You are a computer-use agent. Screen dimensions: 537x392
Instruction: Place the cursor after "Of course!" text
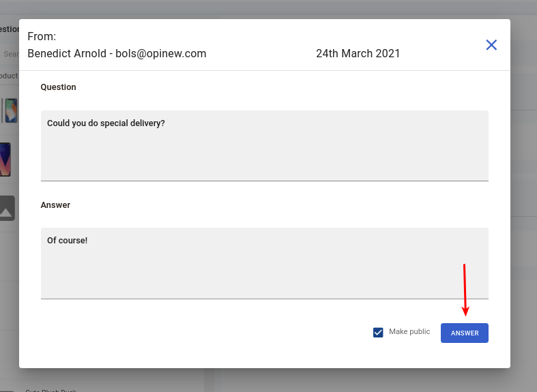click(x=88, y=241)
